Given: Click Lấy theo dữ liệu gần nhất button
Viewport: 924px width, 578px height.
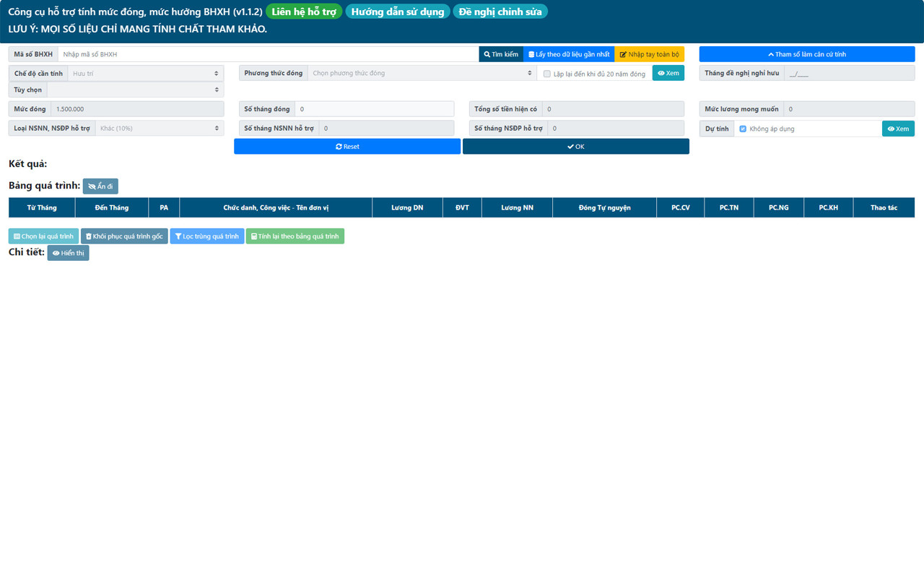Looking at the screenshot, I should tap(569, 54).
